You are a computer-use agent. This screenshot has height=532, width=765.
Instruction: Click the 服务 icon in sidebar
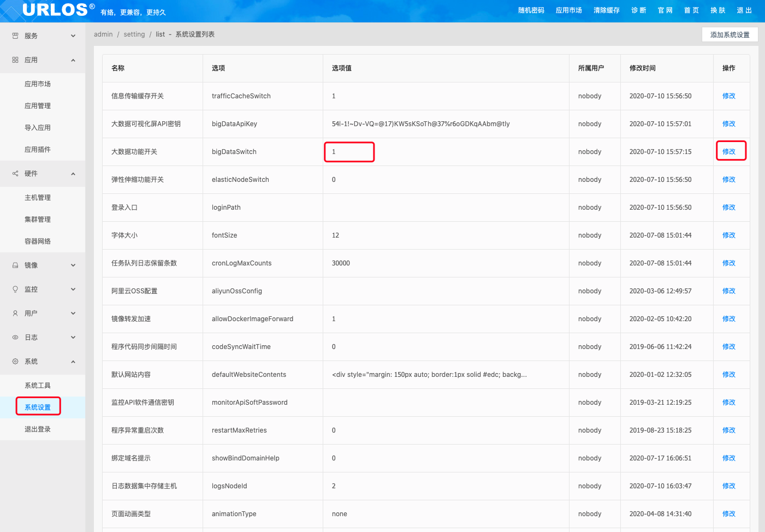pyautogui.click(x=15, y=36)
